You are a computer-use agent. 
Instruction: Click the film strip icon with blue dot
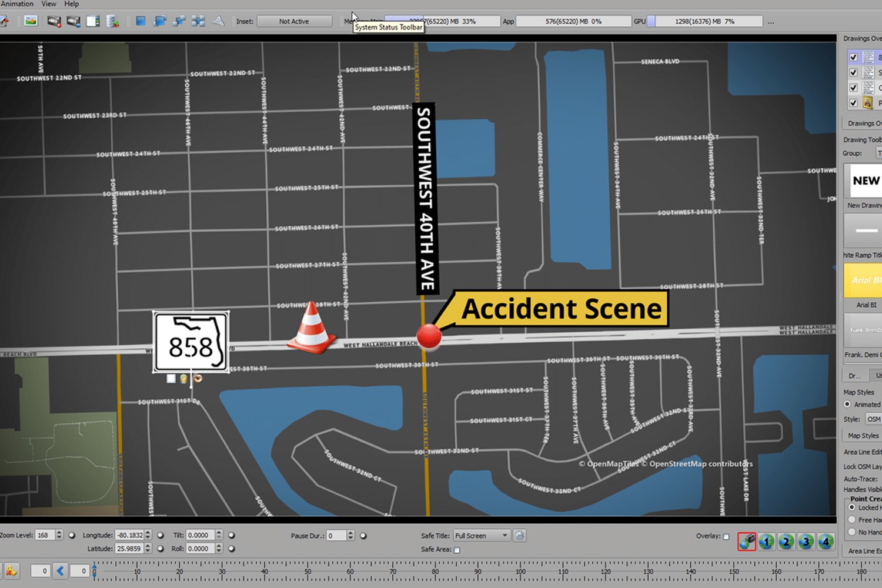click(x=73, y=21)
